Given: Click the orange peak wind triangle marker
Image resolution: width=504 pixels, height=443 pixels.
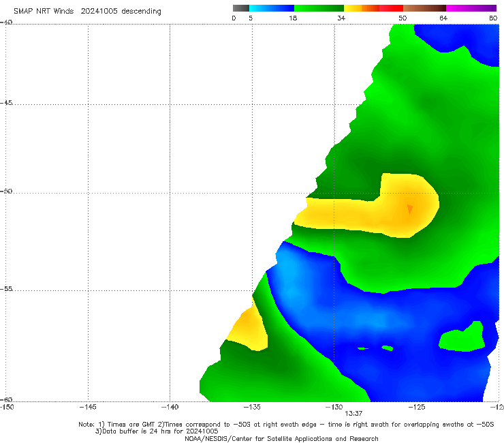Looking at the screenshot, I should click(x=410, y=209).
